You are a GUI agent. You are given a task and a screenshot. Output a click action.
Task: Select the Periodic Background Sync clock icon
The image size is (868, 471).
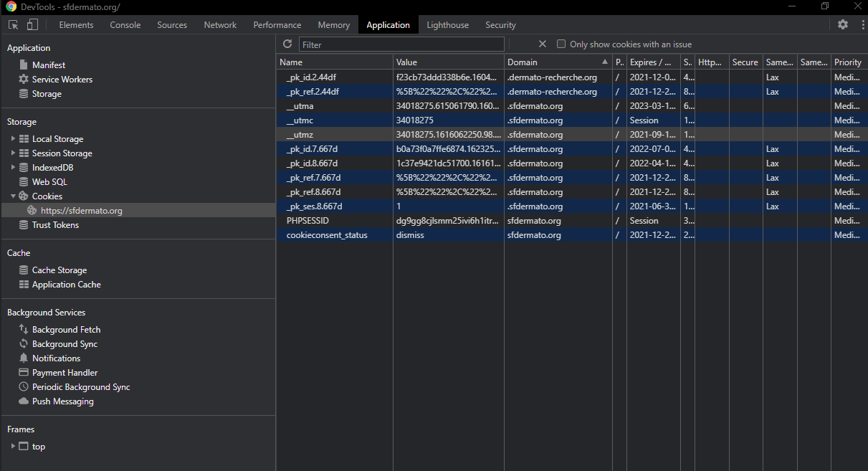pos(24,386)
